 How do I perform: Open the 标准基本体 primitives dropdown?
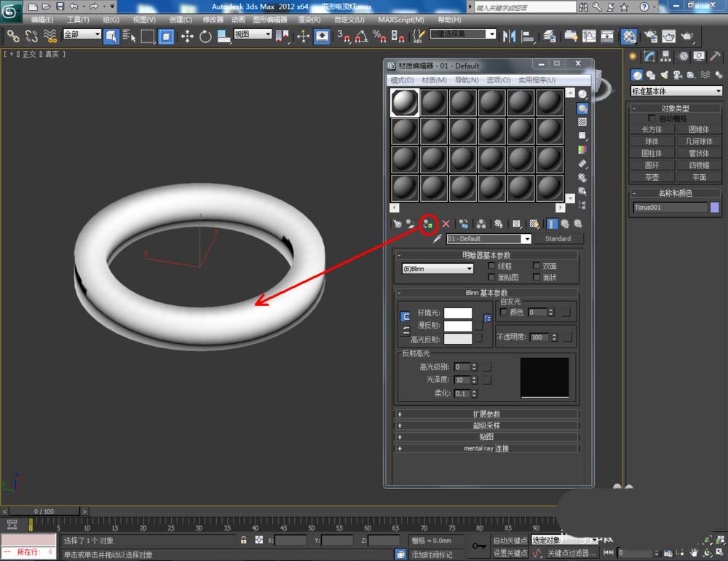coord(676,91)
